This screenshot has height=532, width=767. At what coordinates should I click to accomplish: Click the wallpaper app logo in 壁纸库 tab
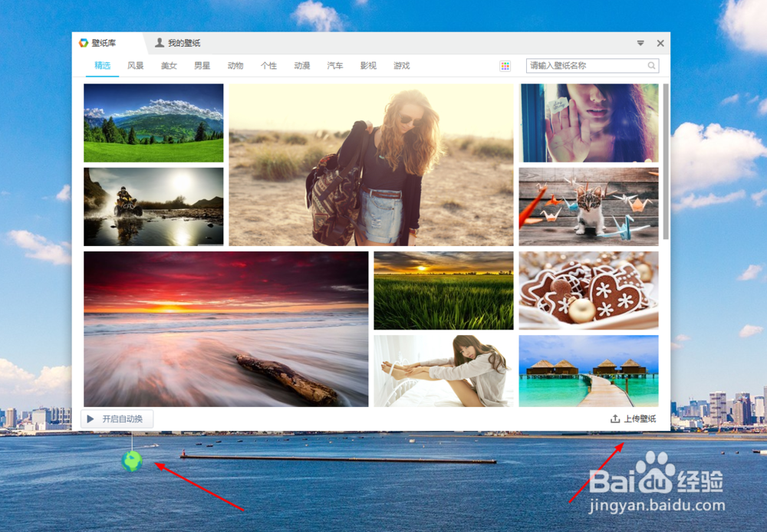coord(84,43)
